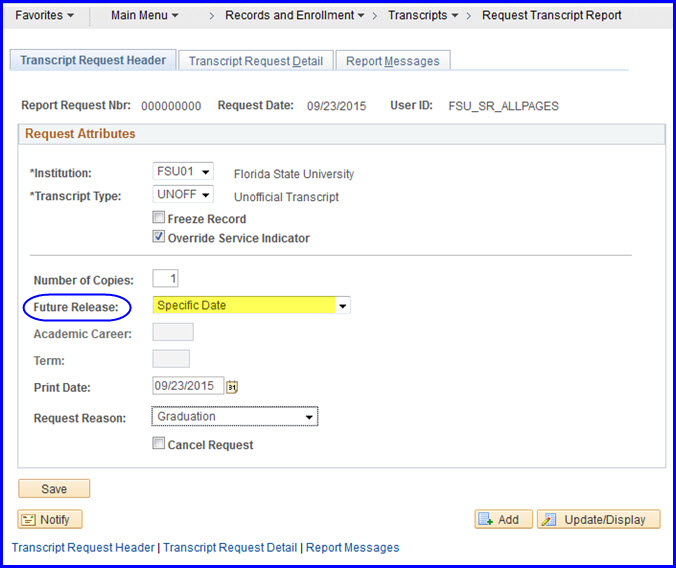Image resolution: width=676 pixels, height=568 pixels.
Task: Check the Cancel Request checkbox
Action: [158, 444]
